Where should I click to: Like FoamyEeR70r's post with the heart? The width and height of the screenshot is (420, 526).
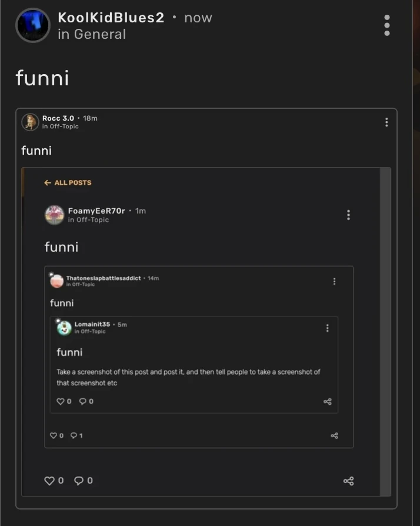point(49,481)
